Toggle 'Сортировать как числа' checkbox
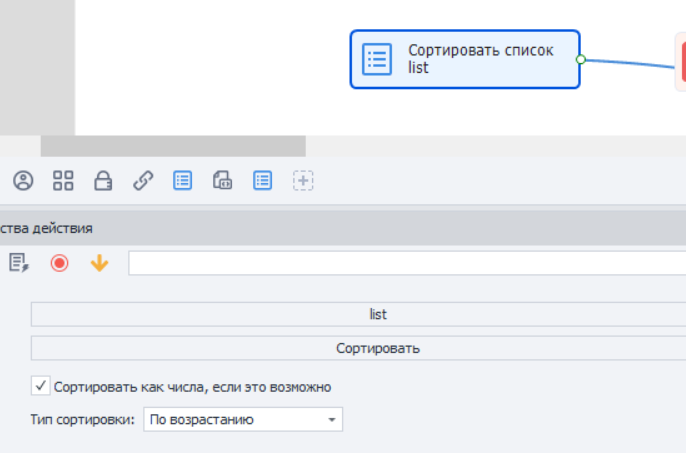This screenshot has height=453, width=686. (40, 386)
